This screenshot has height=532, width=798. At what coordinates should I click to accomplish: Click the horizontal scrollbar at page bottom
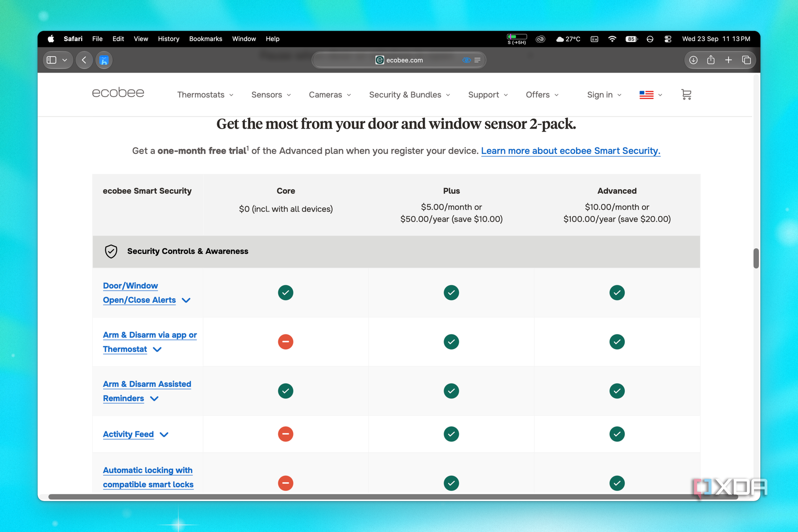click(393, 497)
